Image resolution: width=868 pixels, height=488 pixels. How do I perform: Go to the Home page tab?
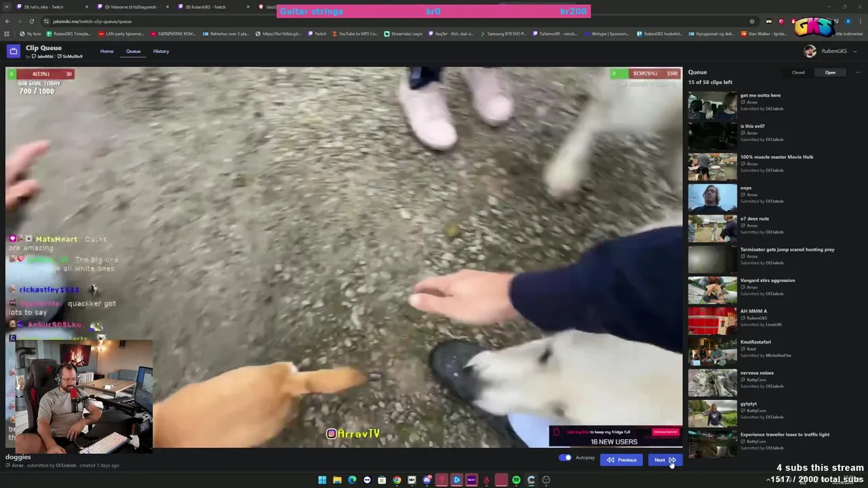[106, 52]
